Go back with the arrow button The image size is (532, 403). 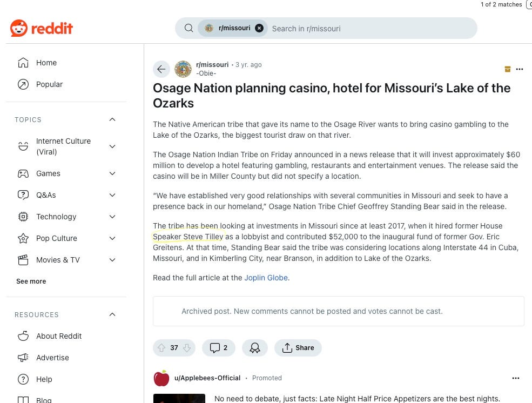tap(161, 69)
